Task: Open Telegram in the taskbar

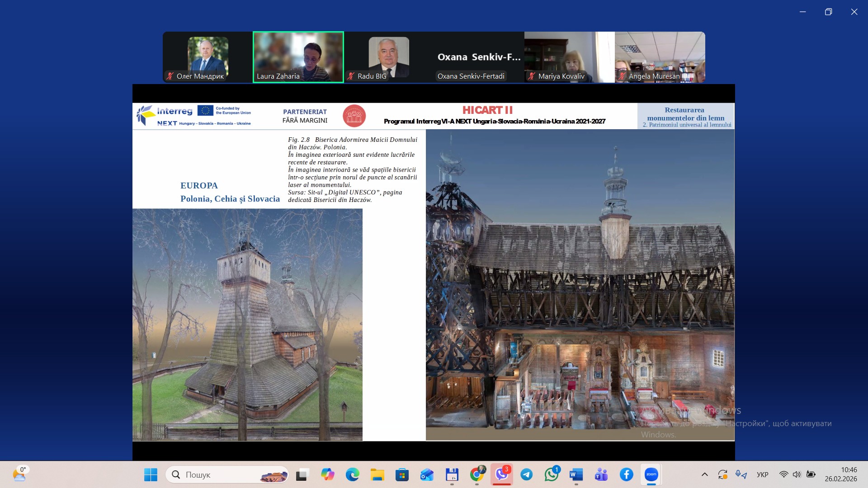Action: [526, 474]
